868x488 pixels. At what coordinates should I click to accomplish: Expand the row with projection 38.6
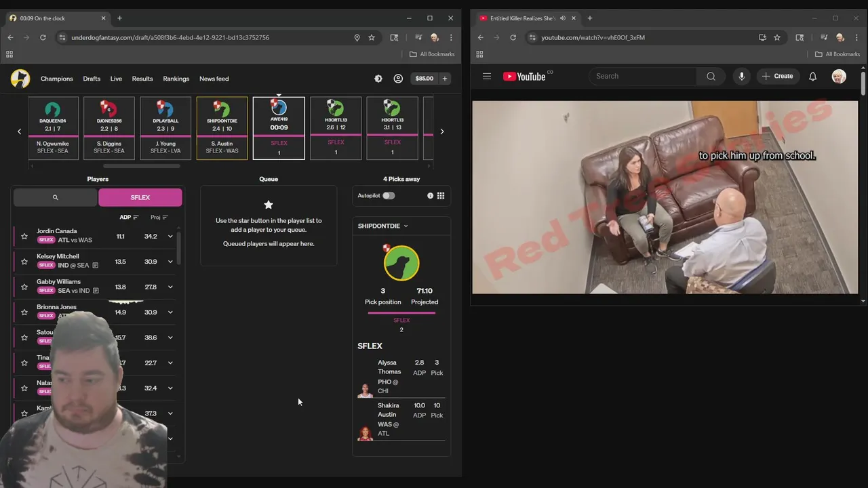click(x=170, y=338)
